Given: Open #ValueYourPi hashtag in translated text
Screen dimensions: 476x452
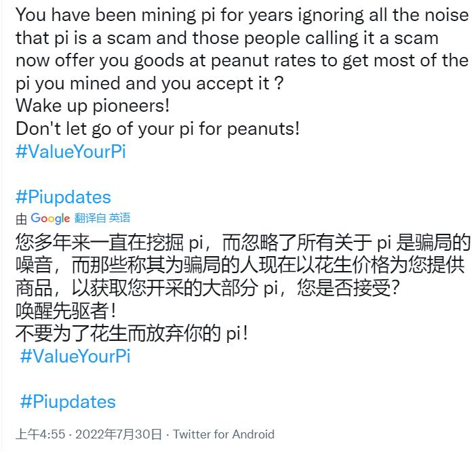Looking at the screenshot, I should [75, 356].
